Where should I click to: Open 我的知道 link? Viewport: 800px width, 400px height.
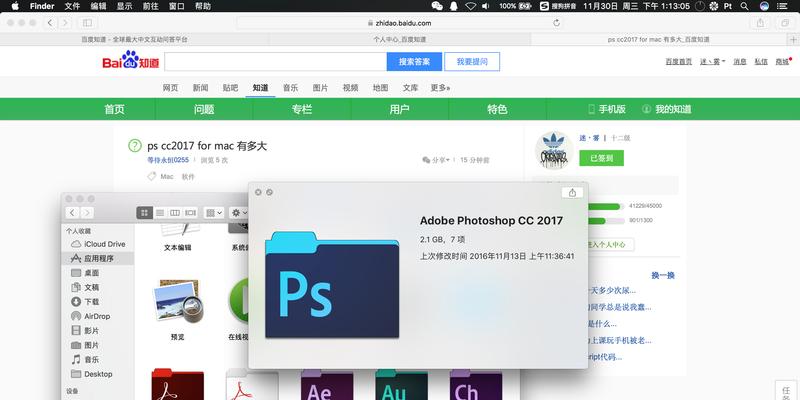pyautogui.click(x=667, y=109)
